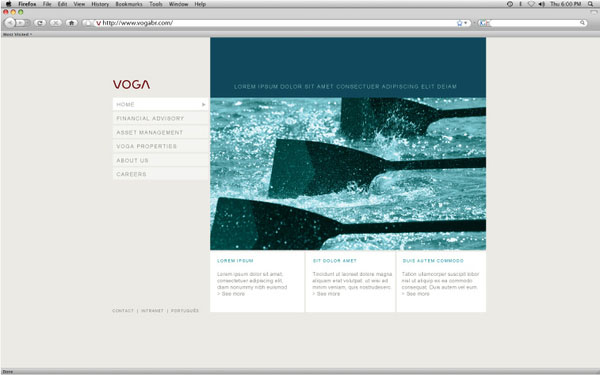The width and height of the screenshot is (600, 375).
Task: Open the bookmark star dropdown arrow
Action: coord(466,23)
